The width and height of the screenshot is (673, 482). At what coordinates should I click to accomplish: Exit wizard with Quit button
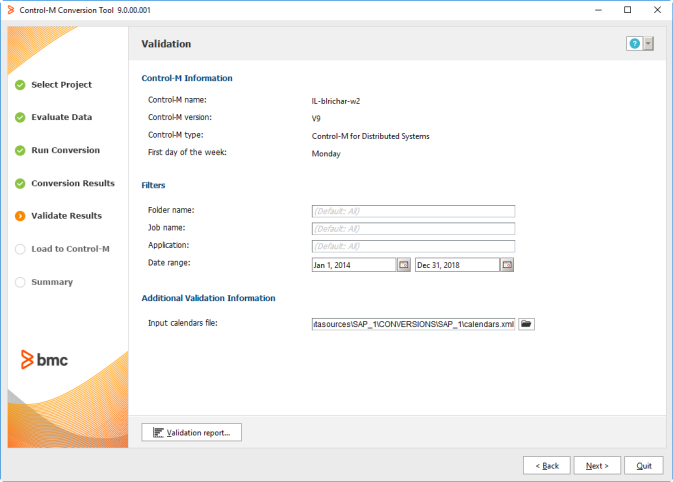644,466
